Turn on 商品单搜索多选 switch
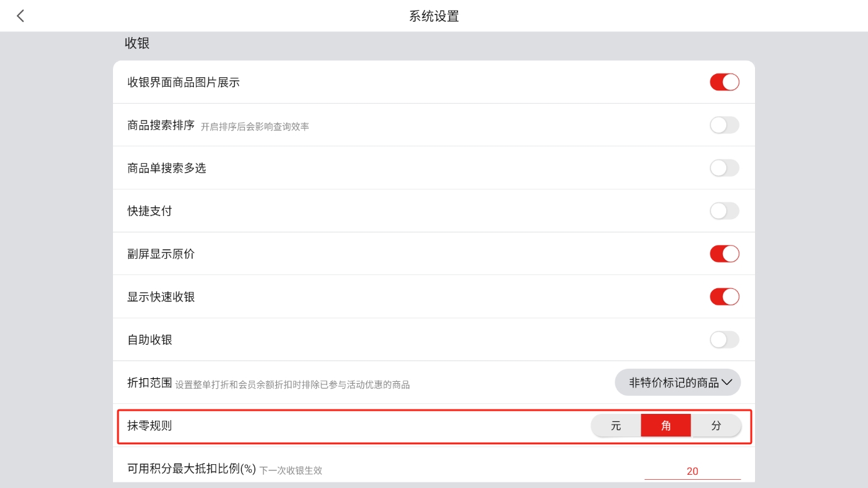The image size is (868, 488). (x=724, y=168)
